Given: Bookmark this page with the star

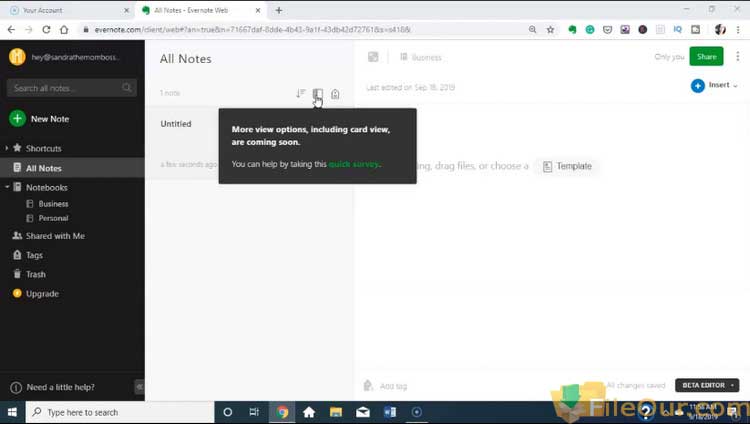Looking at the screenshot, I should [x=551, y=30].
